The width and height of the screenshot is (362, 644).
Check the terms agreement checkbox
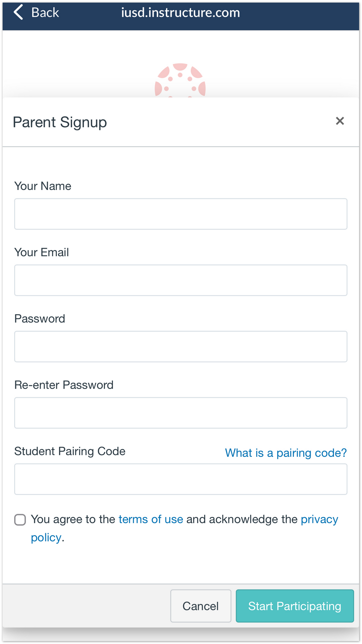point(20,520)
